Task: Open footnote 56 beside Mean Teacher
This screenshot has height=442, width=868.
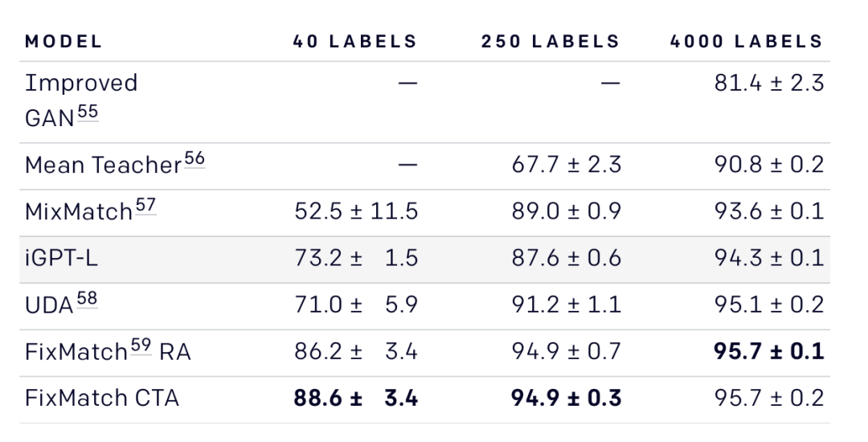Action: pos(194,161)
